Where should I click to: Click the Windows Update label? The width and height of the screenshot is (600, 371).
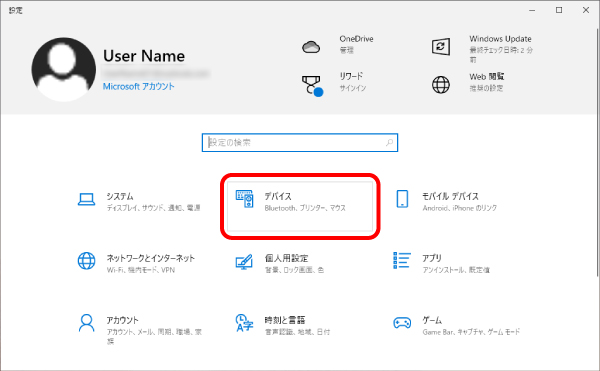point(501,39)
